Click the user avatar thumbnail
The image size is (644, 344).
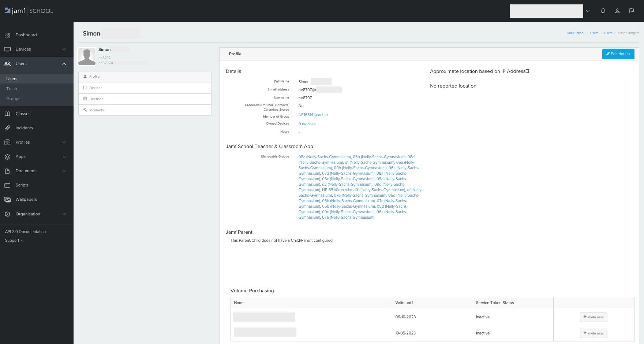click(87, 56)
